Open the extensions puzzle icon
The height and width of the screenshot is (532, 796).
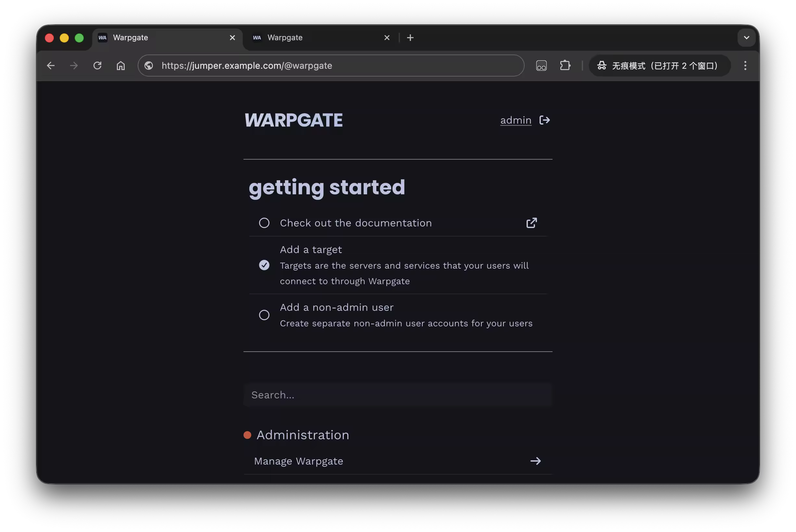[x=565, y=66]
